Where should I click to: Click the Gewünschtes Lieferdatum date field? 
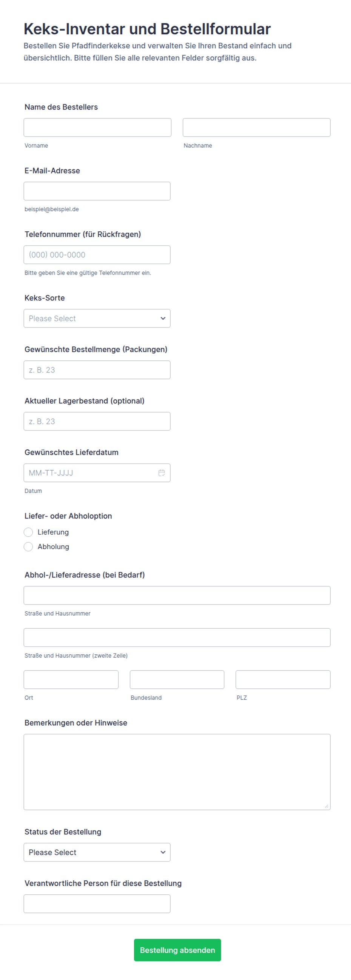(89, 473)
